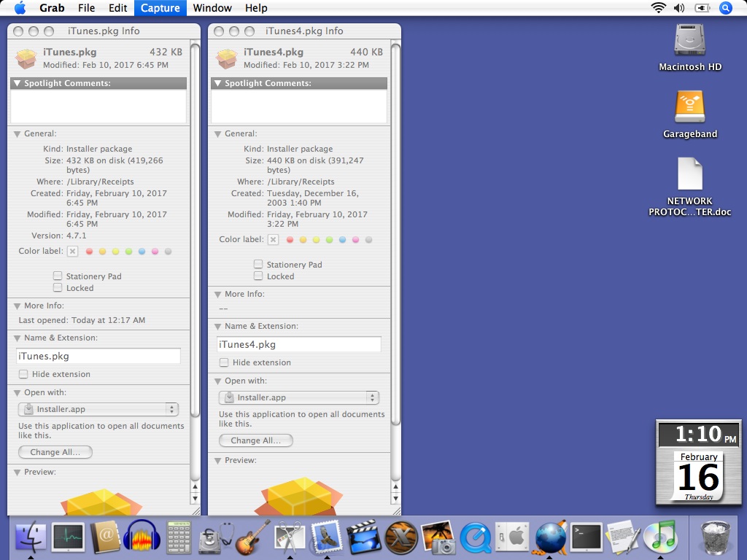Open the File menu
Image resolution: width=747 pixels, height=560 pixels.
86,8
